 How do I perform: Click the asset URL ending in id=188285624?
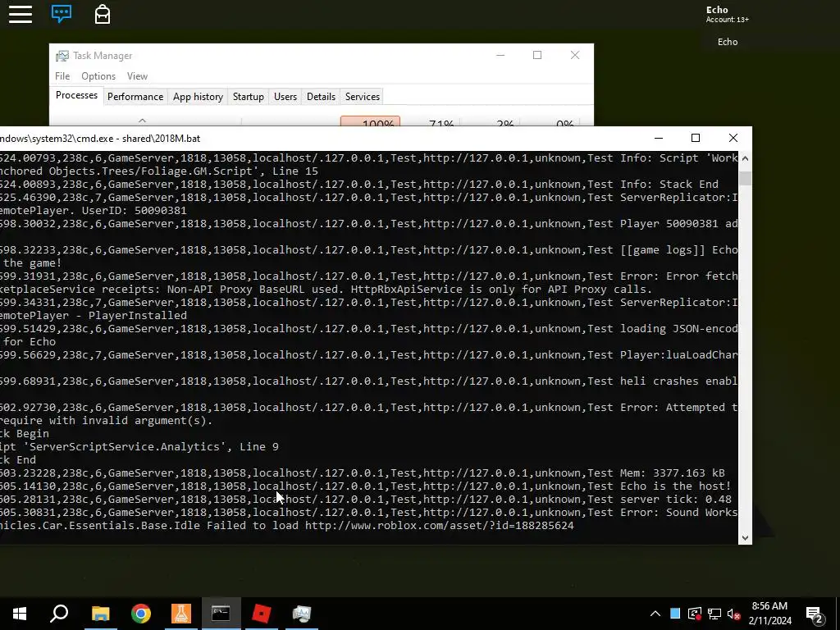[x=440, y=526]
